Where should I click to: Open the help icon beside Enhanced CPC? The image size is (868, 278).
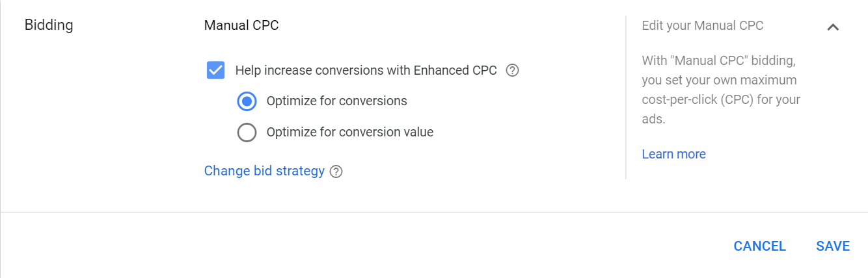[x=512, y=70]
